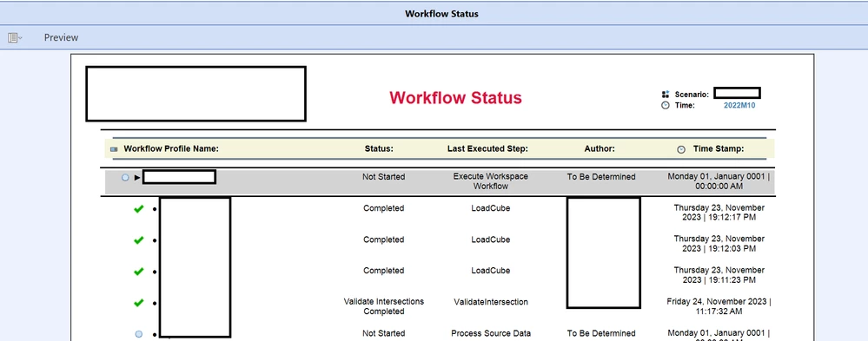Click Validate Intersections Completed status
This screenshot has height=341, width=868.
click(x=384, y=306)
